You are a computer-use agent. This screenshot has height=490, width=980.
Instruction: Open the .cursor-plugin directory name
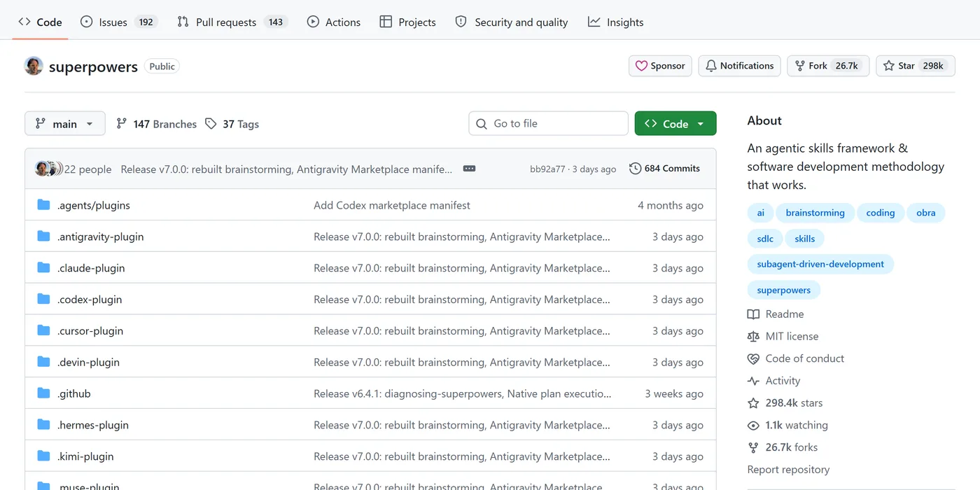tap(90, 330)
